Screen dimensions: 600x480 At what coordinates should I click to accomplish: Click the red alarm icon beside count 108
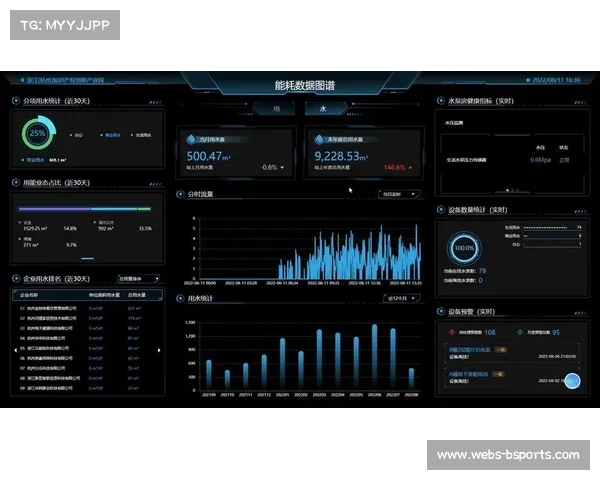click(451, 332)
